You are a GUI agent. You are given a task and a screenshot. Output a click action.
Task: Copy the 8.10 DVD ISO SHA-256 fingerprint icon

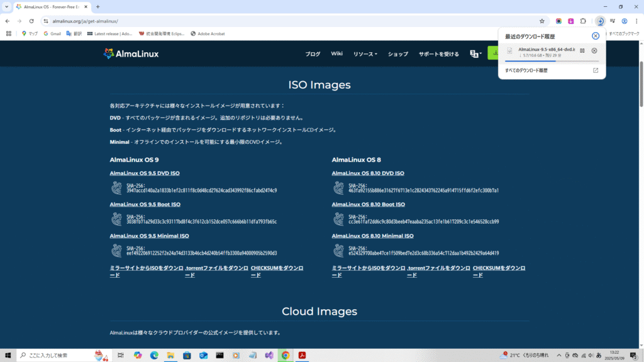click(338, 188)
